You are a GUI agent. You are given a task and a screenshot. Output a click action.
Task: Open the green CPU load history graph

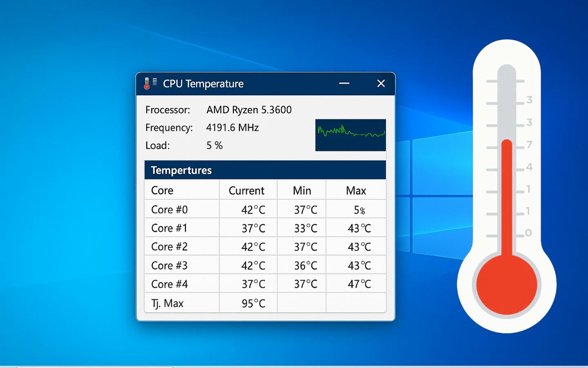[x=350, y=135]
